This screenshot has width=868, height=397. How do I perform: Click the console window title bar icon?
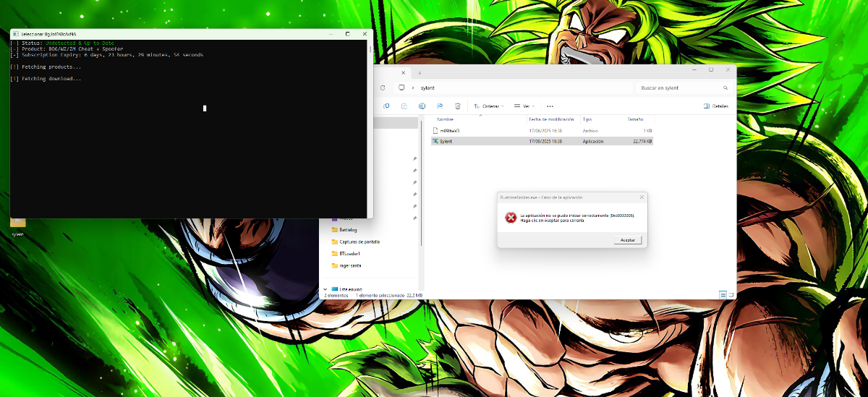(x=16, y=34)
